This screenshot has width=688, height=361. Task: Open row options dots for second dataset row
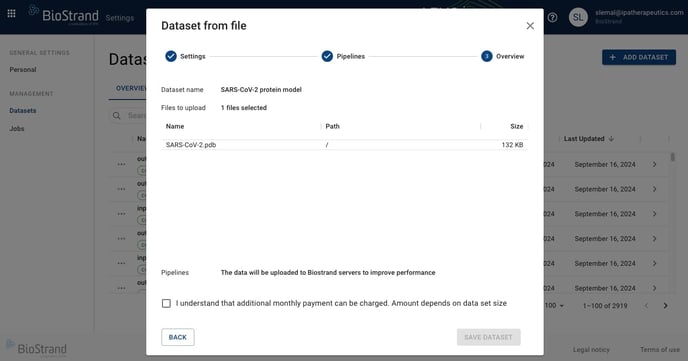122,189
